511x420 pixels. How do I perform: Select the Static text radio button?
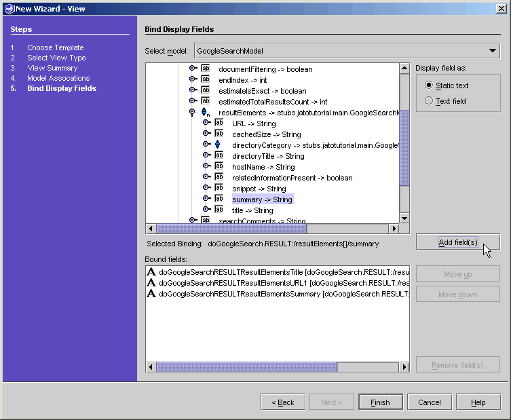point(429,85)
